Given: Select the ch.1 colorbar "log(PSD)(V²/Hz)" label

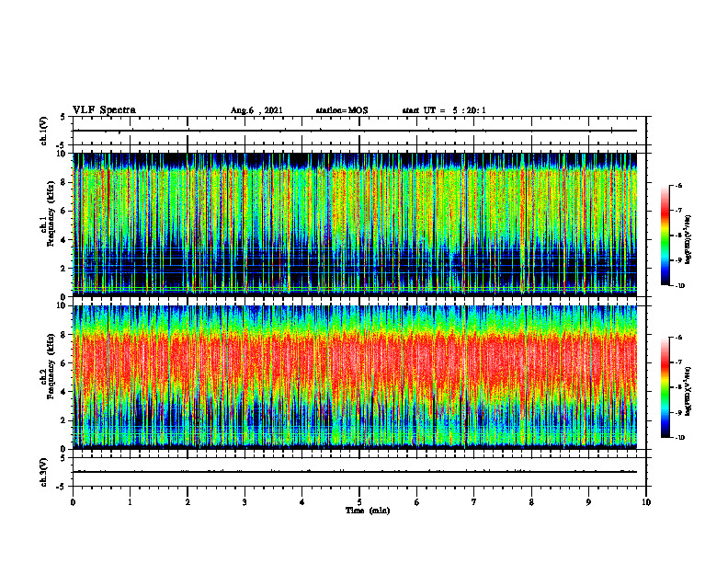Looking at the screenshot, I should [x=688, y=240].
